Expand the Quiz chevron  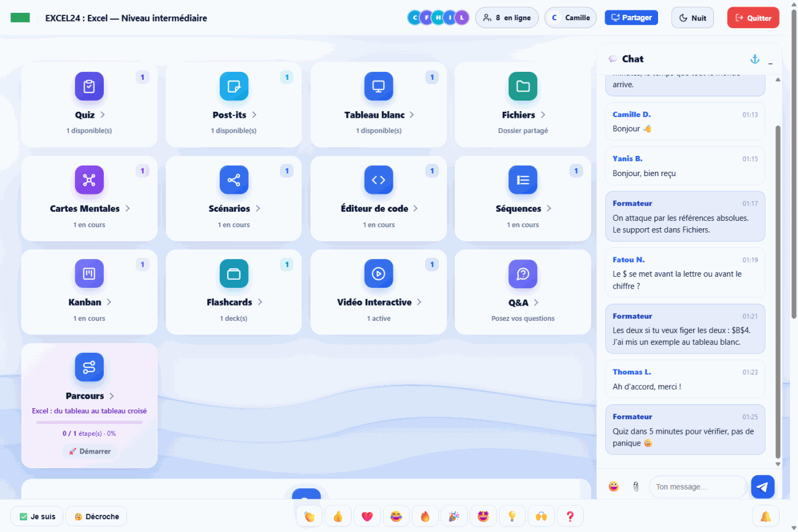(x=103, y=115)
